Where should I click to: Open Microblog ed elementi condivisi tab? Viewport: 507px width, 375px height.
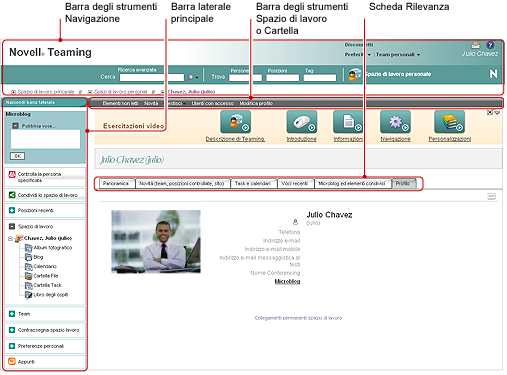pos(352,183)
